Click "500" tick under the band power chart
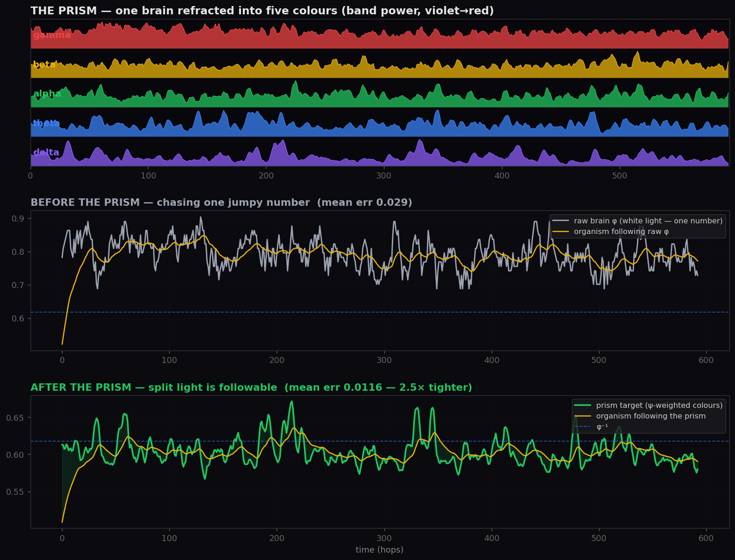Image resolution: width=735 pixels, height=560 pixels. coord(620,176)
